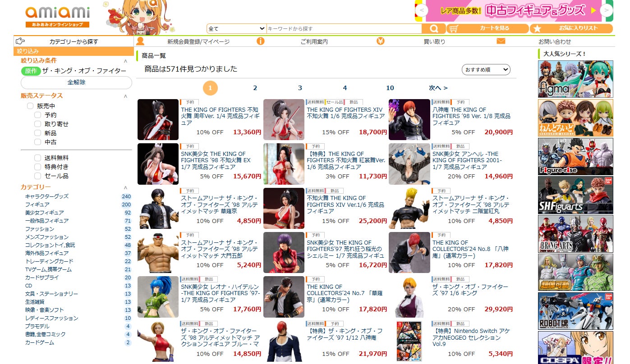Viewport: 630px width, 364px height.
Task: Open the S.H.Figuarts series banner
Action: click(x=575, y=195)
